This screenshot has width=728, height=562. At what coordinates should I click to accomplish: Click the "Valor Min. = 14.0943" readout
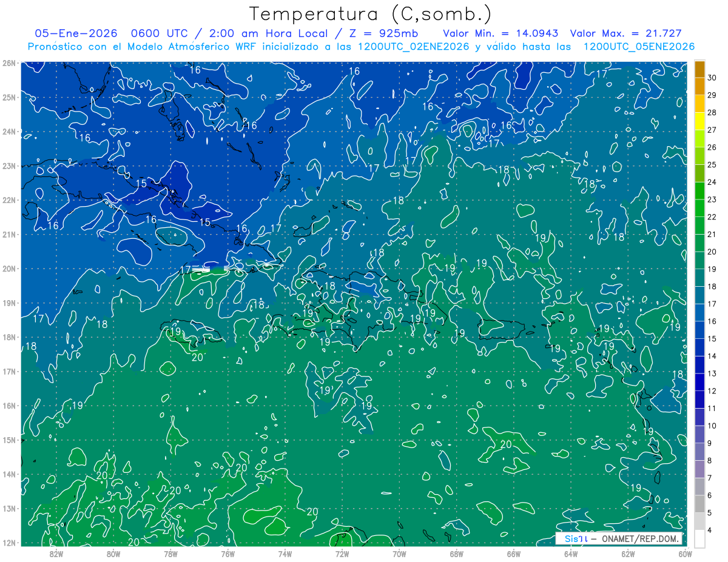[x=501, y=34]
